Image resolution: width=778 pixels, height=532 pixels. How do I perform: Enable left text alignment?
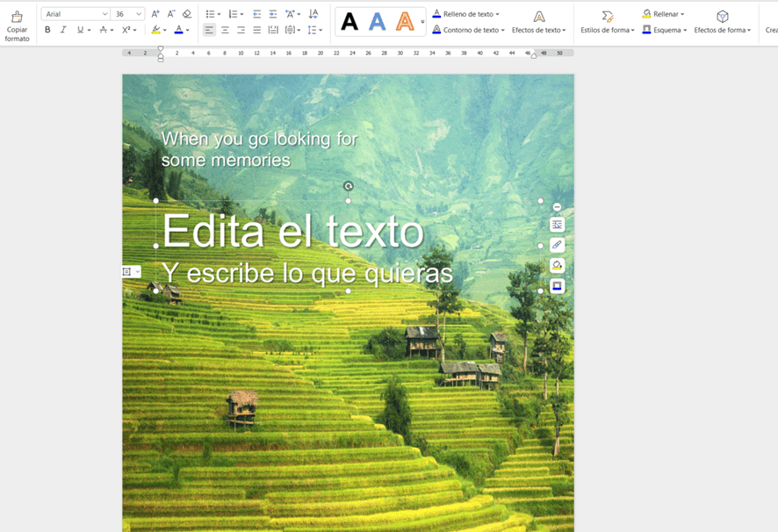(x=209, y=30)
